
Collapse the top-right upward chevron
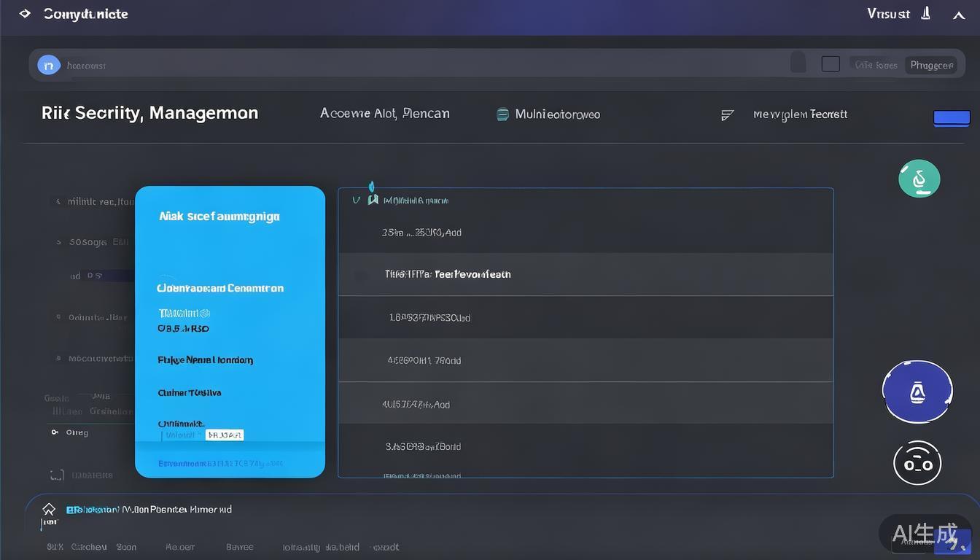point(959,15)
